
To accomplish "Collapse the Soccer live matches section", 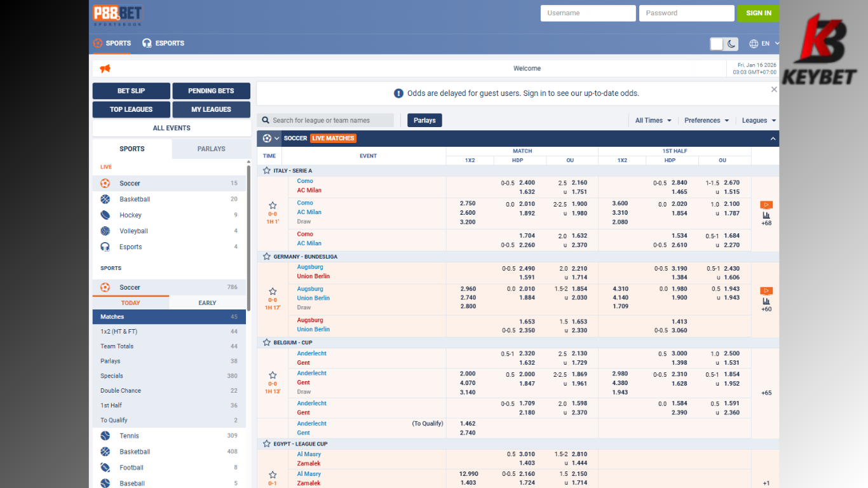I will pos(773,139).
